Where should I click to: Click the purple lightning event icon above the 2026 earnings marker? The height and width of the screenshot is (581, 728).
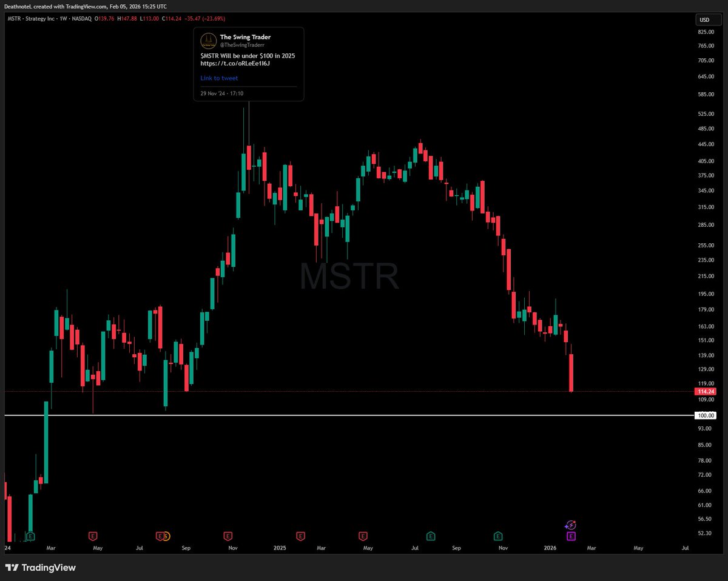[571, 525]
